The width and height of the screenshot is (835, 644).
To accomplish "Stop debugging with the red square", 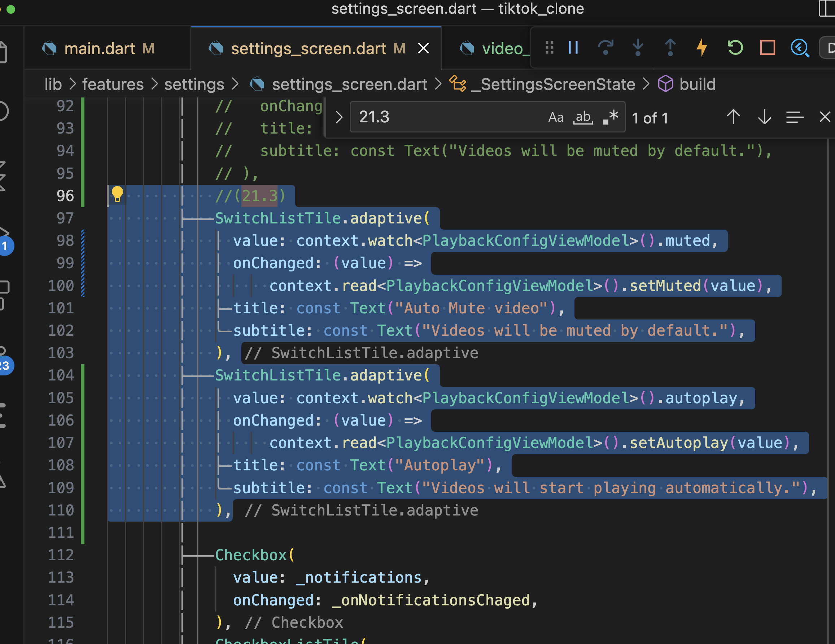I will point(767,48).
